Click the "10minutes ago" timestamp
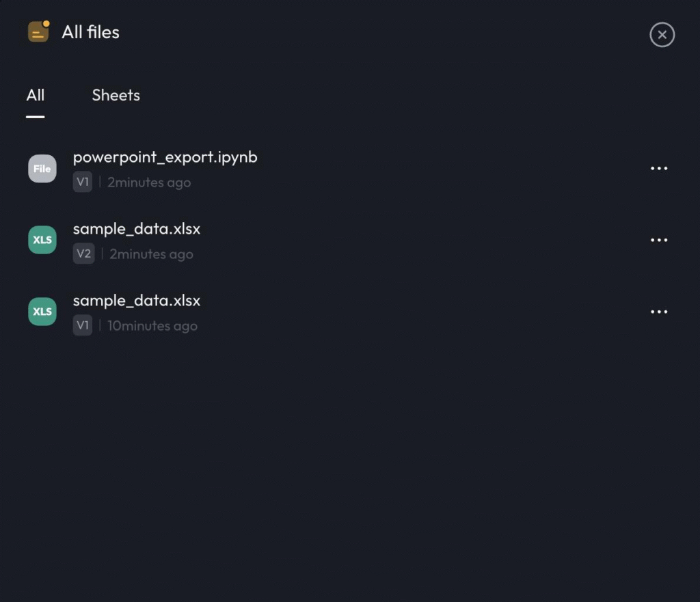The image size is (700, 602). (152, 326)
